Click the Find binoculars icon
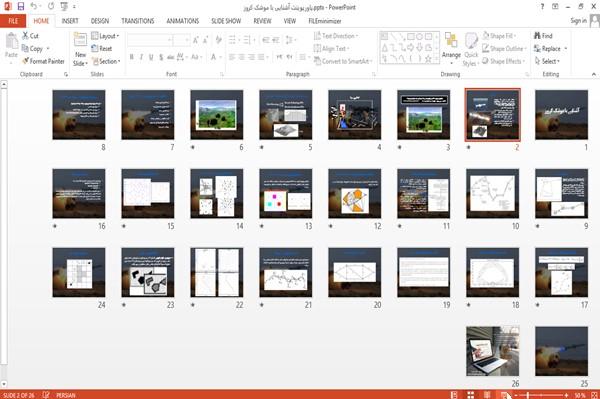Image resolution: width=600 pixels, height=399 pixels. [537, 36]
